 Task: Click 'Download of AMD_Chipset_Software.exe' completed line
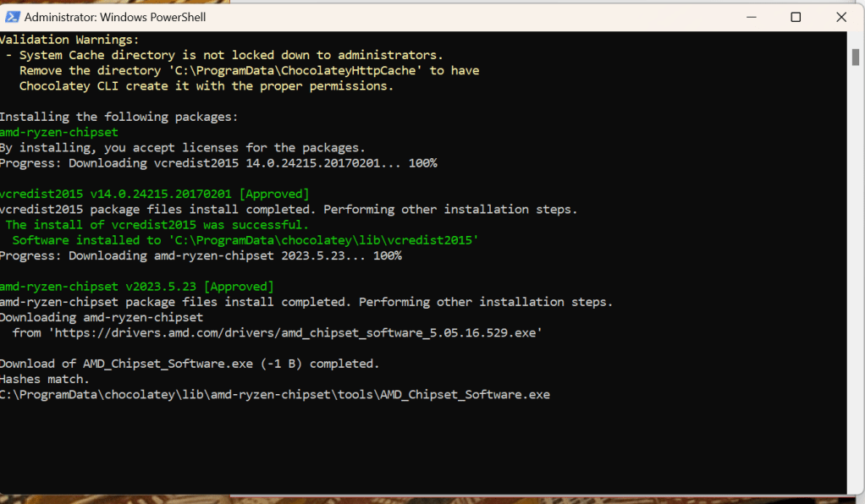190,364
